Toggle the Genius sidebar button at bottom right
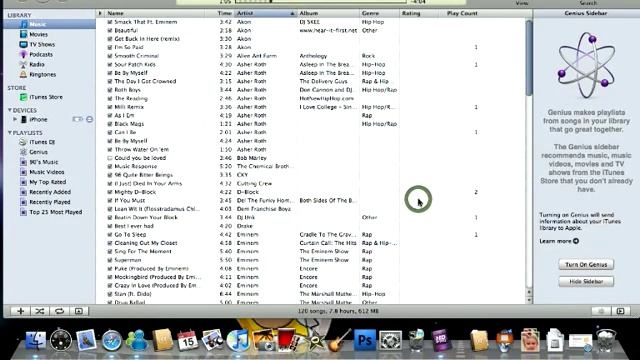 tap(620, 311)
